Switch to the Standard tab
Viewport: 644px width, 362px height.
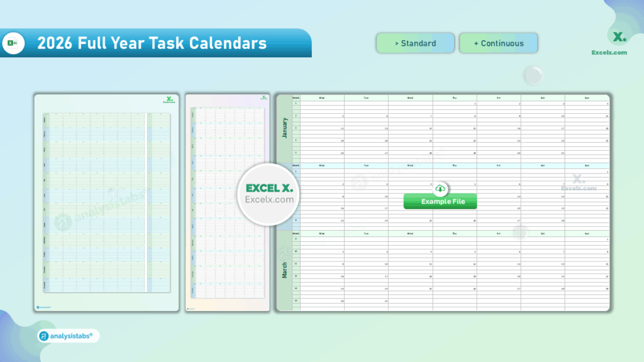tap(415, 43)
